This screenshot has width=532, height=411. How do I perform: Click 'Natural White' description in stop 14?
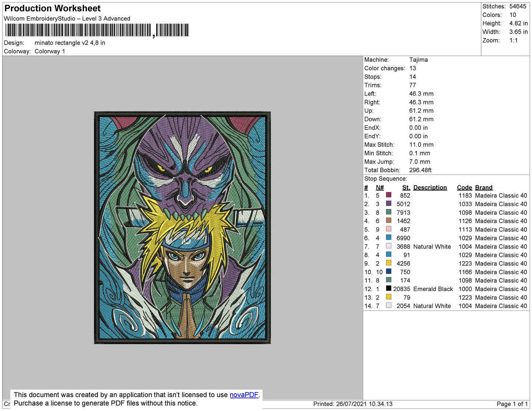432,306
